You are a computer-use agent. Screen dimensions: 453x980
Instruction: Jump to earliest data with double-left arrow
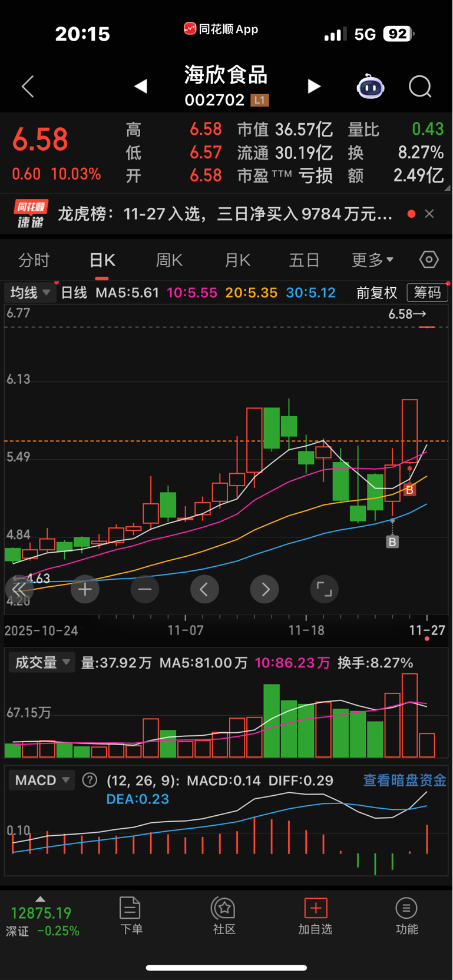click(x=19, y=589)
